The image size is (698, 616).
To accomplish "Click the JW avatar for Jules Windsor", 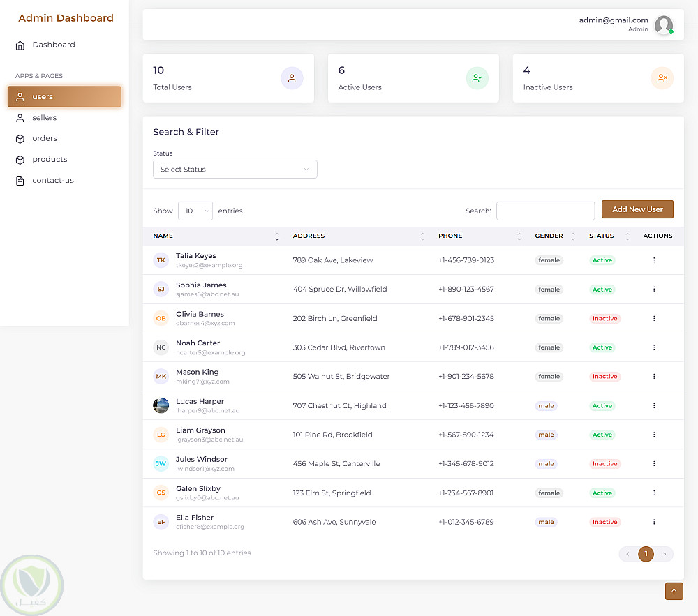I will [161, 463].
